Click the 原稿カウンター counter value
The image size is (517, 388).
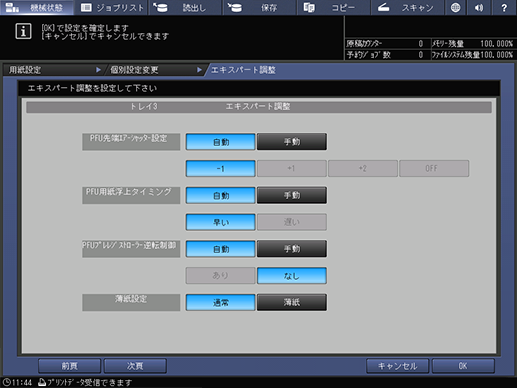tap(421, 44)
